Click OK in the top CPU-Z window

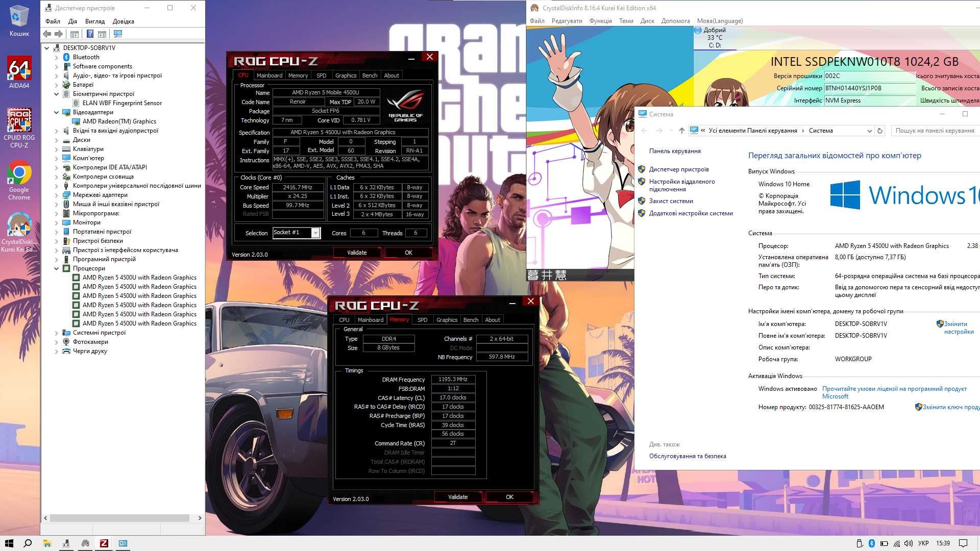tap(408, 253)
